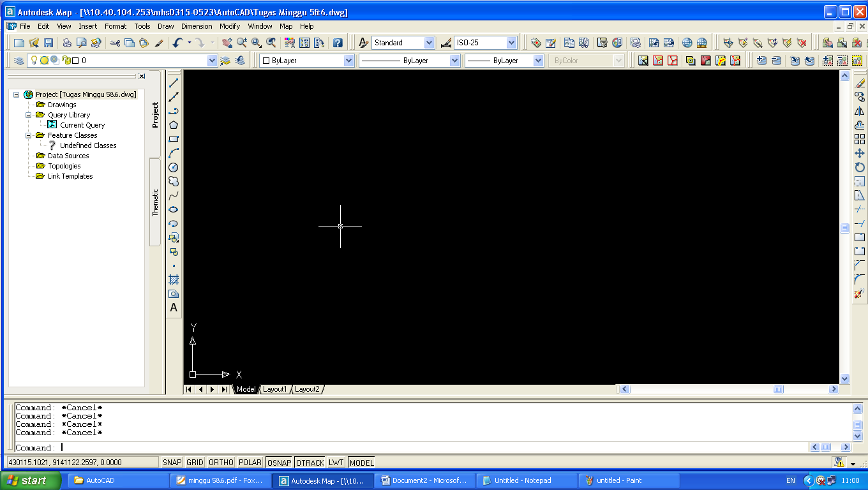This screenshot has width=868, height=490.
Task: Switch to Untitled - Notepad in taskbar
Action: (x=527, y=480)
